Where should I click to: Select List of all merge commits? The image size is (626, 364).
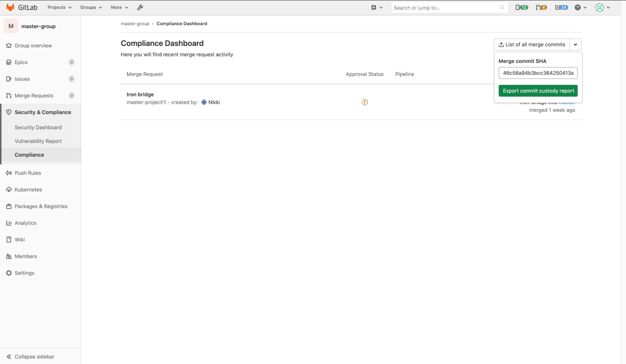[x=532, y=44]
